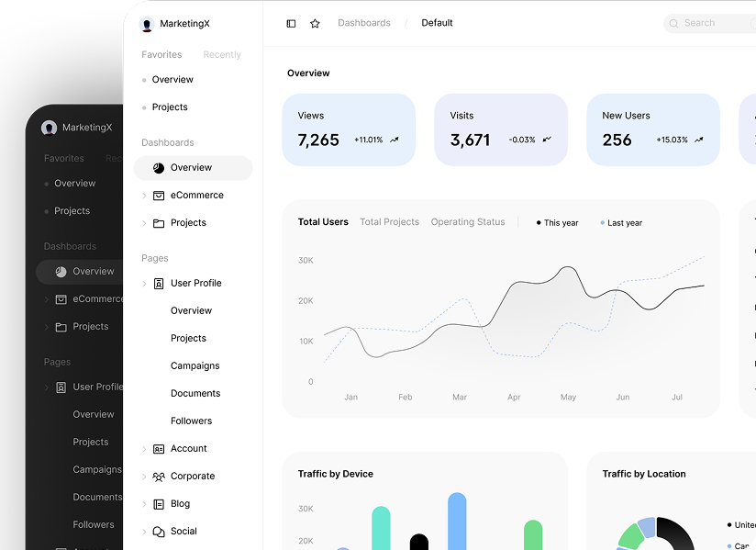The height and width of the screenshot is (550, 756).
Task: Click the MarketingX avatar logo
Action: pyautogui.click(x=147, y=24)
